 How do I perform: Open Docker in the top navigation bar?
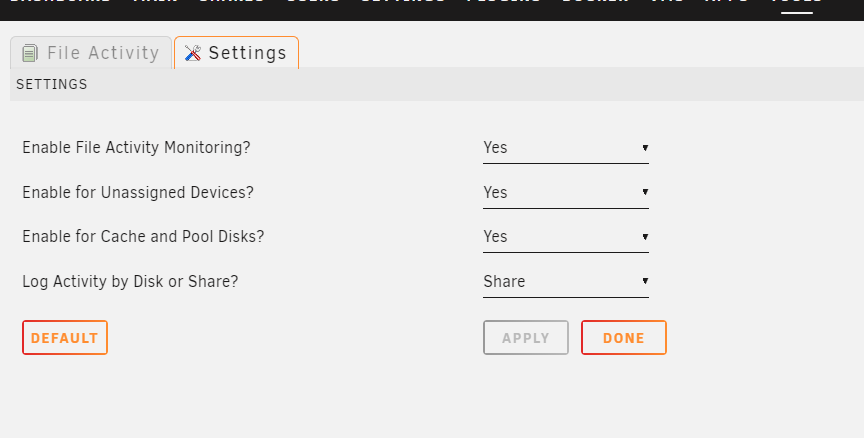596,3
